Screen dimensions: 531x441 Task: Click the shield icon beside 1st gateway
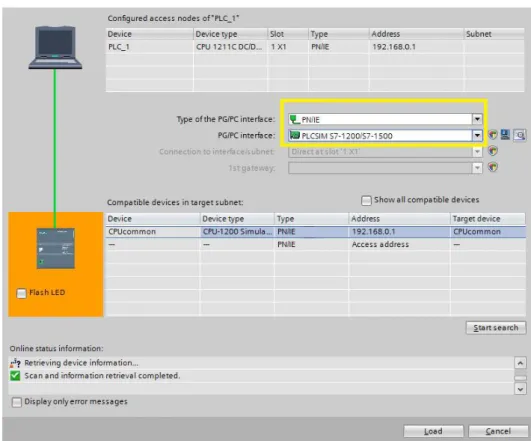pos(493,167)
